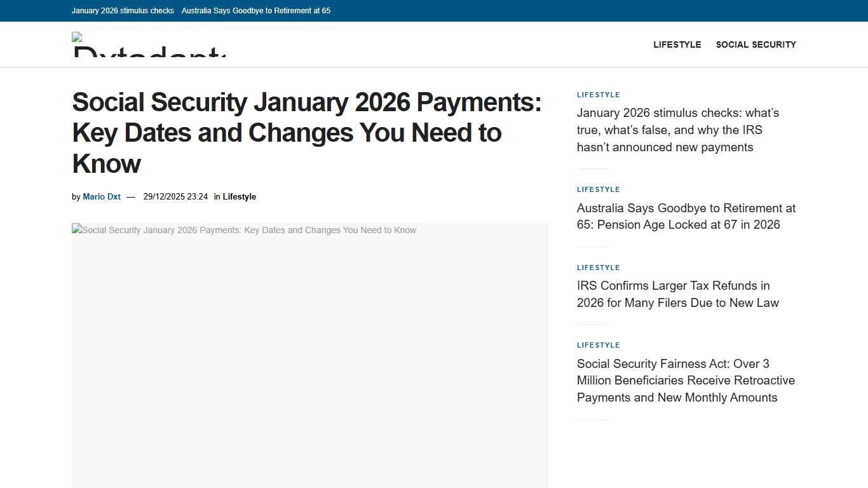This screenshot has width=868, height=488.
Task: Visit author Mario Dxt's profile
Action: pos(100,196)
